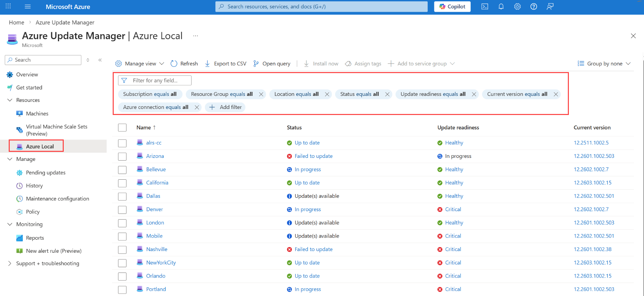The height and width of the screenshot is (296, 644).
Task: Expand the Manage view dropdown
Action: click(x=140, y=64)
